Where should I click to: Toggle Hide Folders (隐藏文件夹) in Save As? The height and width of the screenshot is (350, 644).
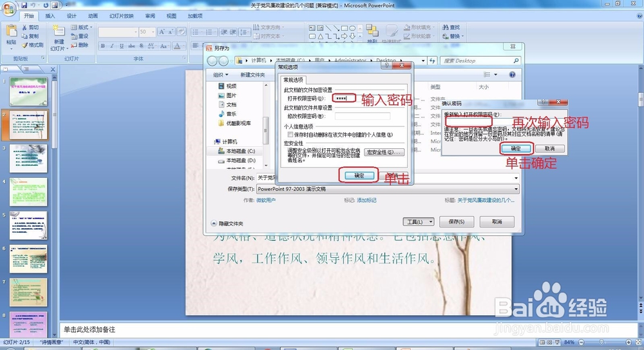tap(227, 223)
